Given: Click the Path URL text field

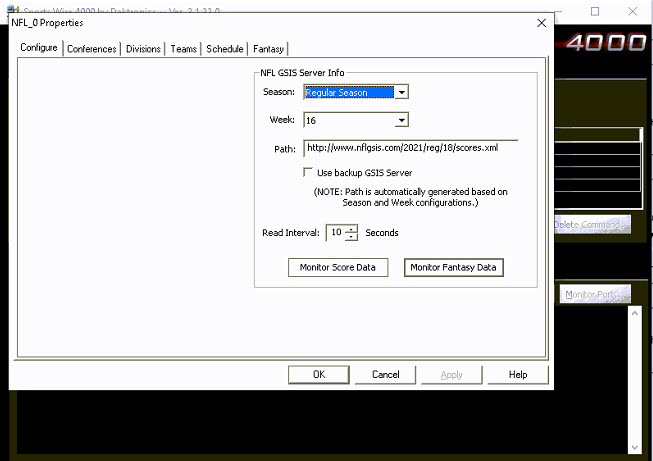Looking at the screenshot, I should pos(410,149).
